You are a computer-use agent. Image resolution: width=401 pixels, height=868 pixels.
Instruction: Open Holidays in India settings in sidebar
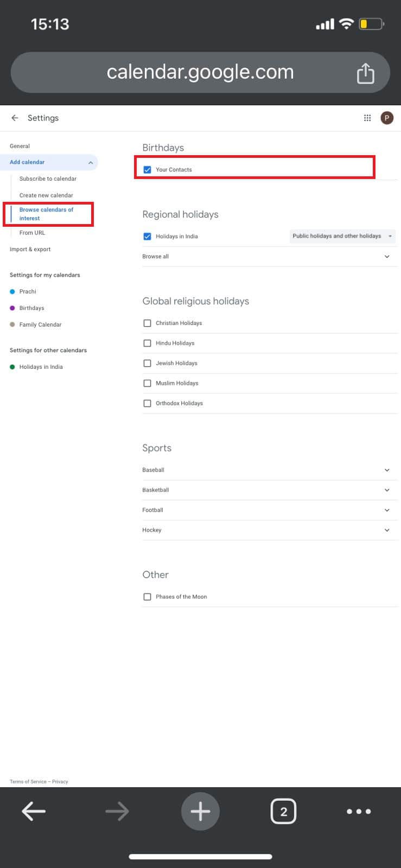(x=41, y=367)
